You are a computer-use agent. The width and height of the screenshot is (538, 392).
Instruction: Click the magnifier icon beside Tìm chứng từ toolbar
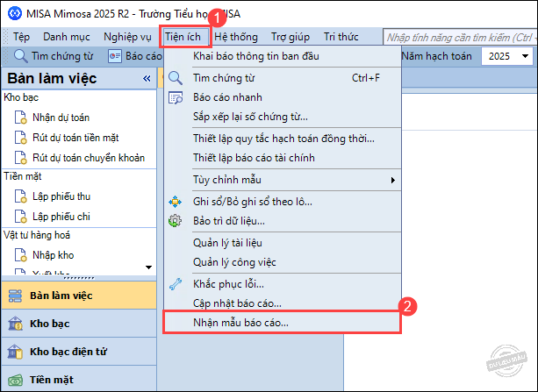pyautogui.click(x=20, y=56)
